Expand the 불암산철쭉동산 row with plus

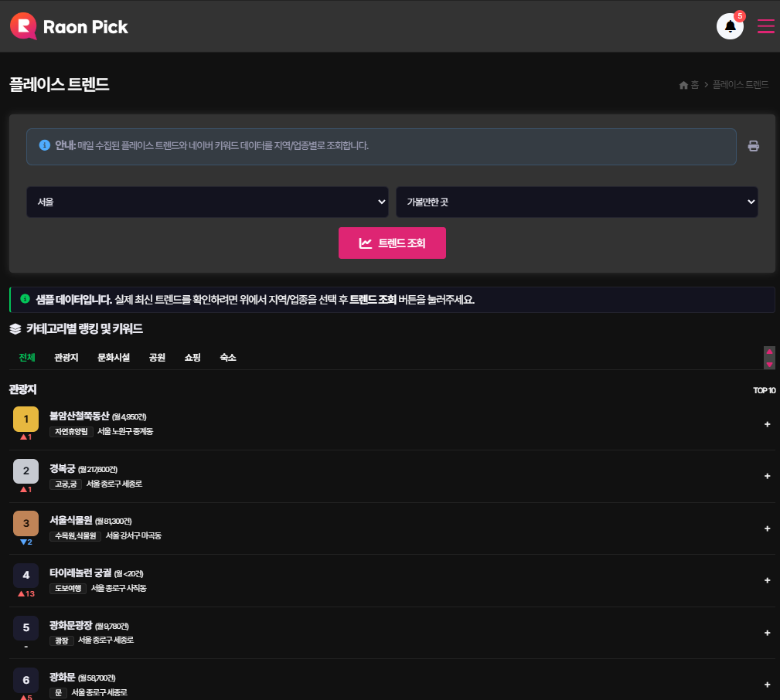[767, 424]
